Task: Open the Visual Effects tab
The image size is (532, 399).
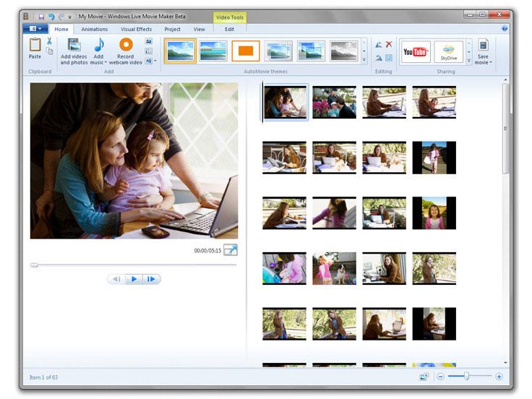Action: coord(137,29)
